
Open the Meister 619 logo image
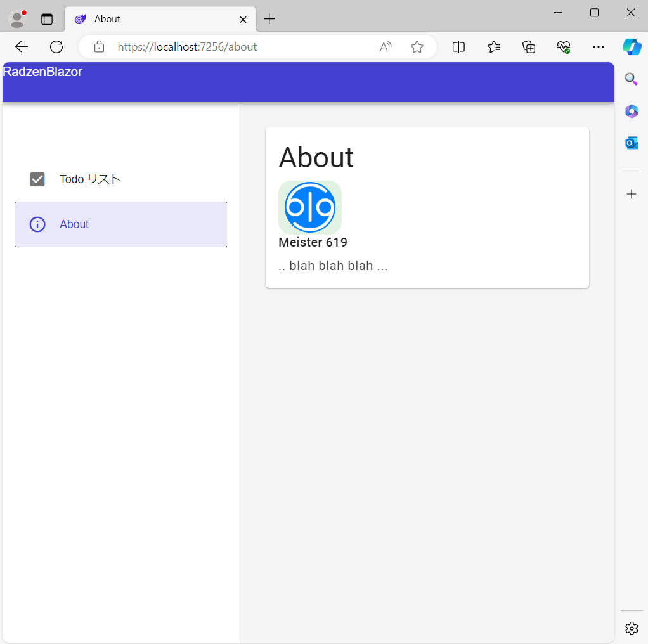310,207
